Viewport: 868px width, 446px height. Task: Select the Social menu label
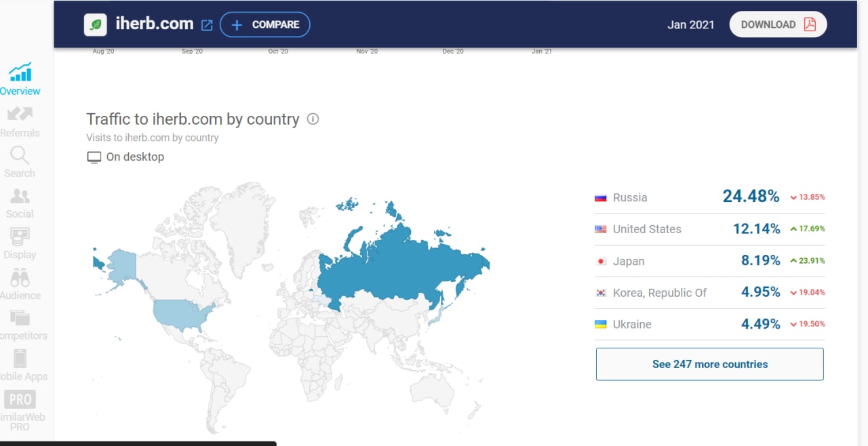coord(20,214)
